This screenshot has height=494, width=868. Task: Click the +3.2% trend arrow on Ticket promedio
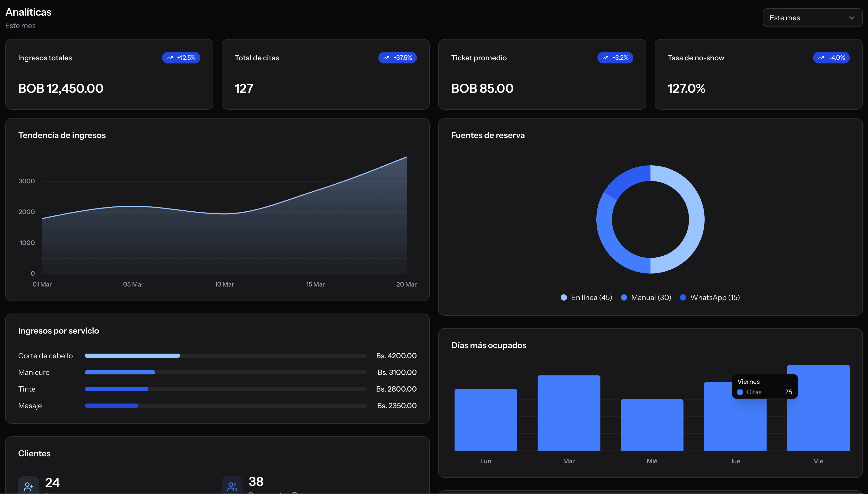[605, 58]
